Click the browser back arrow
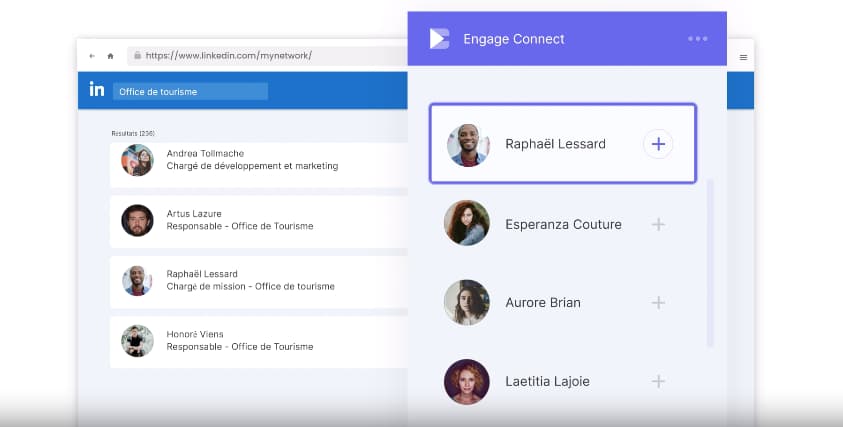The width and height of the screenshot is (843, 427). 92,56
